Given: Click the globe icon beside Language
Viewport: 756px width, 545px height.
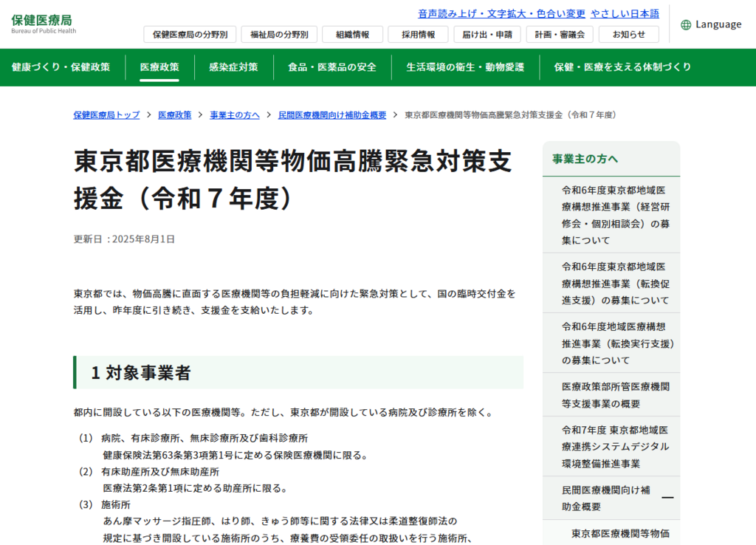Looking at the screenshot, I should pos(686,24).
